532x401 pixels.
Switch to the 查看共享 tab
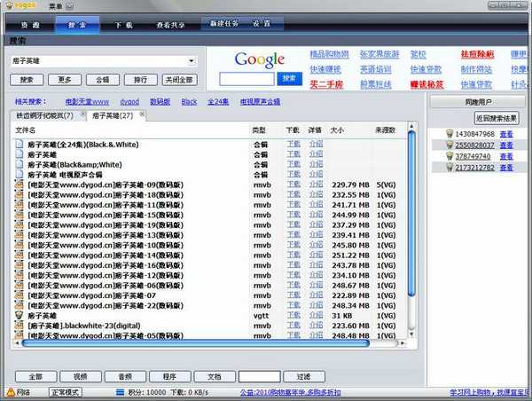tap(171, 26)
